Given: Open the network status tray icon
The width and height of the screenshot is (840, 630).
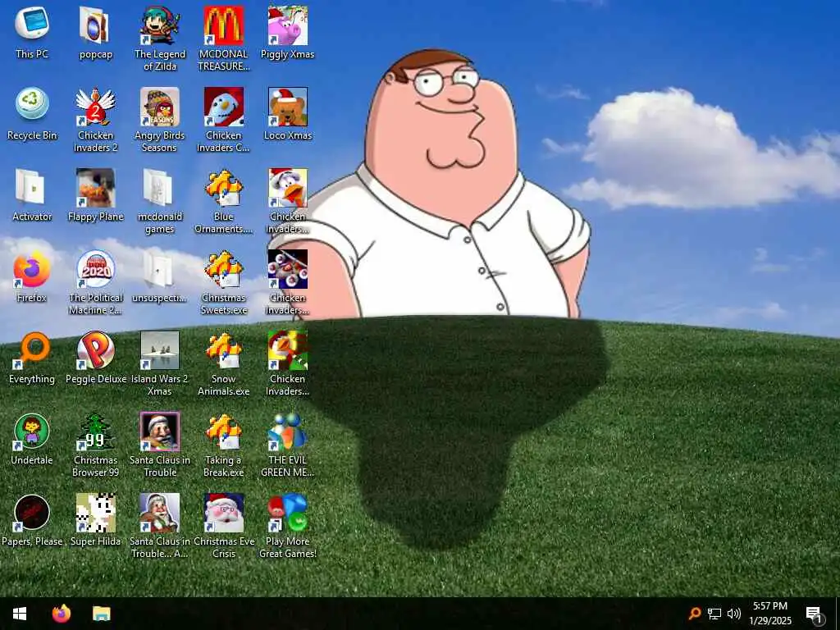Looking at the screenshot, I should (x=714, y=614).
